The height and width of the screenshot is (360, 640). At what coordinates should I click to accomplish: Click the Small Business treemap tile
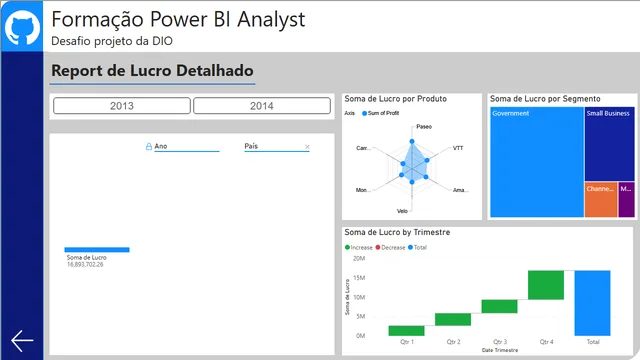tap(609, 144)
